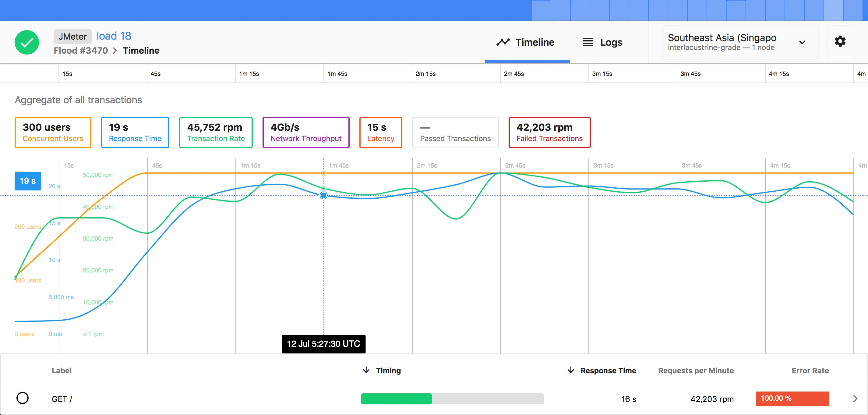The width and height of the screenshot is (868, 415).
Task: Click the blue data point on the chart
Action: coord(323,196)
